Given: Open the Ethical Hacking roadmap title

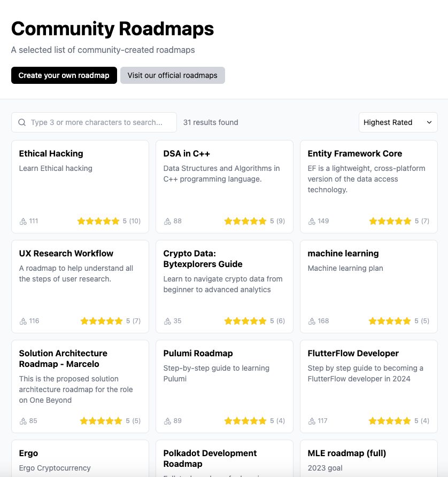Looking at the screenshot, I should 51,154.
